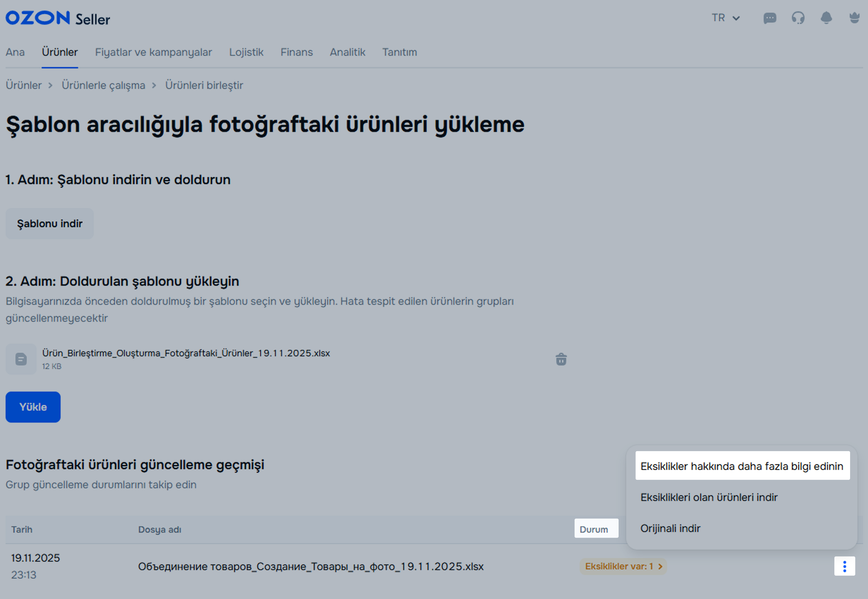868x599 pixels.
Task: Open the crown profile icon
Action: click(x=854, y=18)
